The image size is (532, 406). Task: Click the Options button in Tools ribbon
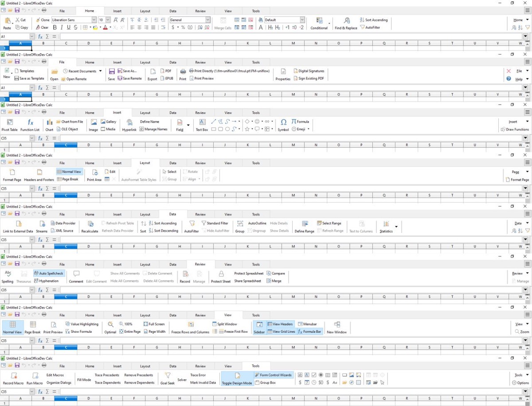[x=520, y=382]
